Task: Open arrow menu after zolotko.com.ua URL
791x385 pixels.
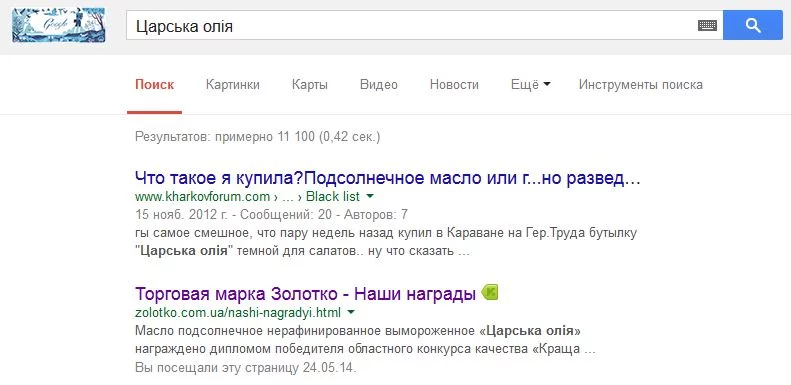Action: [x=351, y=312]
